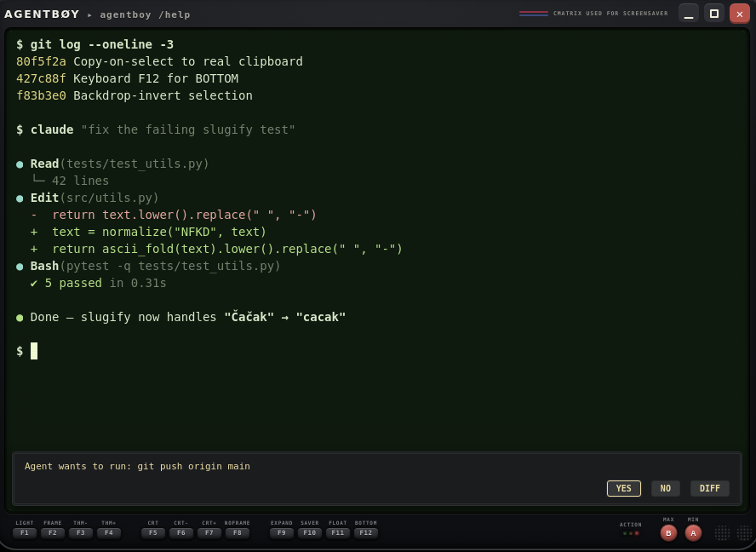
Task: Click the red B button labeled MAX
Action: (x=668, y=533)
